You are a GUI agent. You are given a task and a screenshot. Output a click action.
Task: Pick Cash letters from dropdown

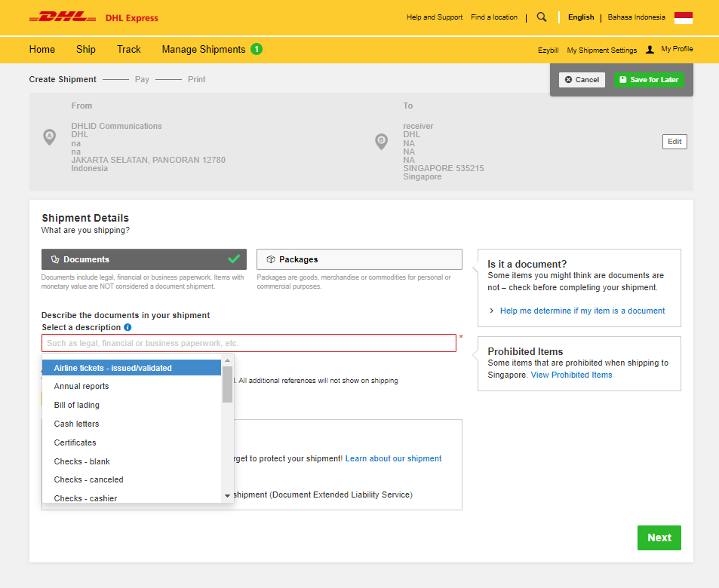tap(131, 424)
